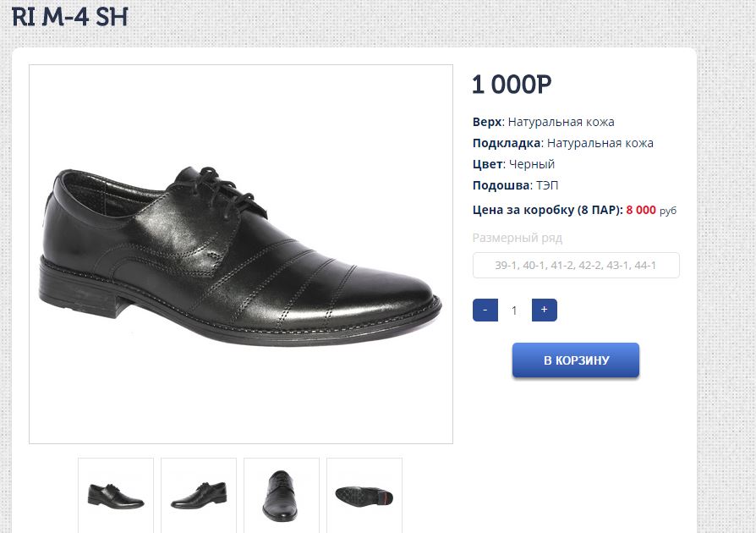Click the Цвет: Черный line

pyautogui.click(x=513, y=164)
